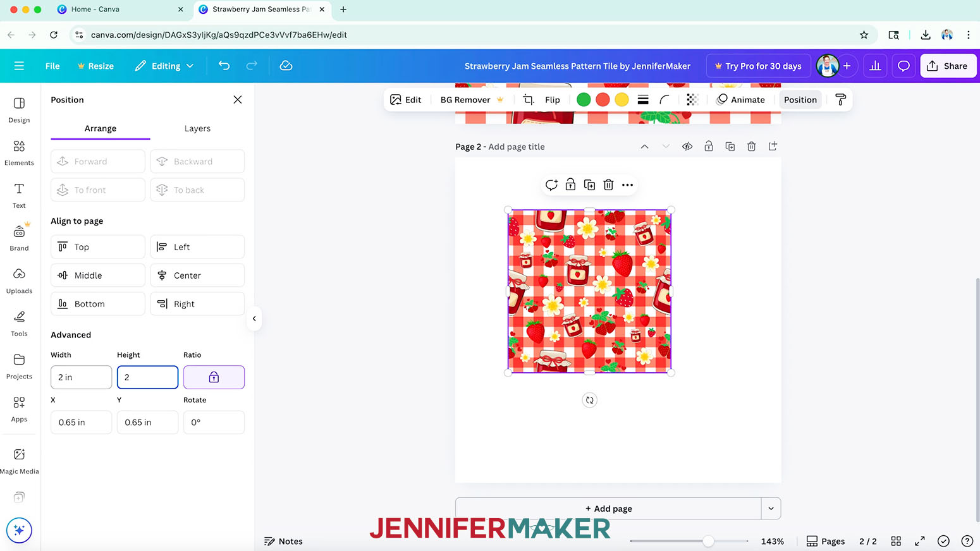Screen dimensions: 980x551
Task: Click Try Pro for 30 days
Action: [x=758, y=66]
